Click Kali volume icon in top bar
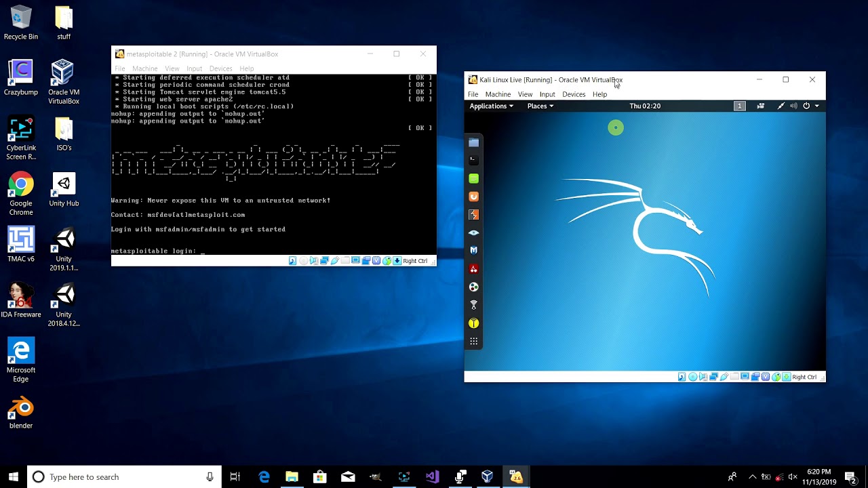 (x=794, y=106)
